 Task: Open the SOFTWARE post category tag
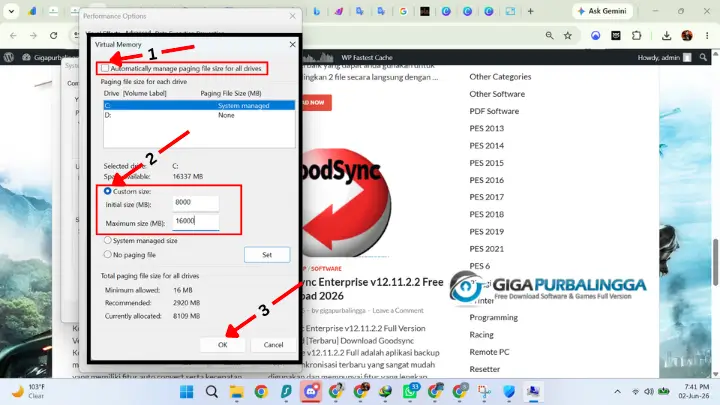tap(326, 269)
